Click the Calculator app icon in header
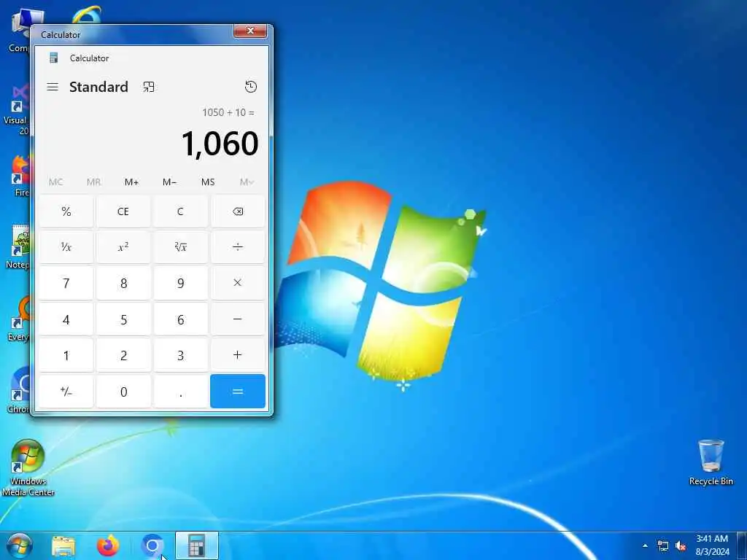 coord(54,58)
